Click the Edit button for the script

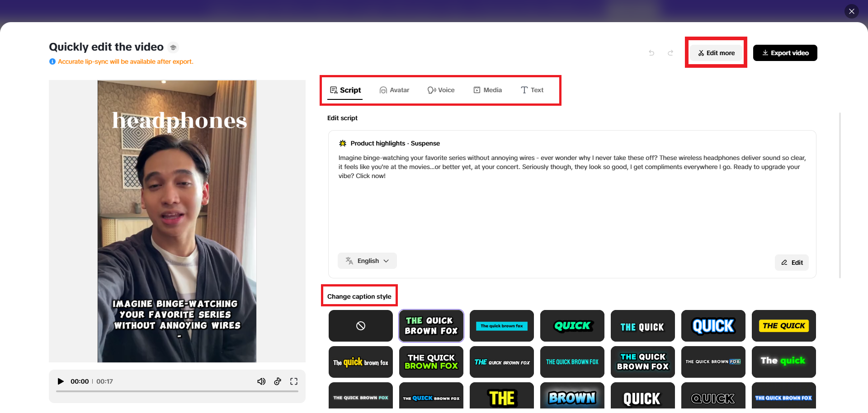(x=792, y=263)
